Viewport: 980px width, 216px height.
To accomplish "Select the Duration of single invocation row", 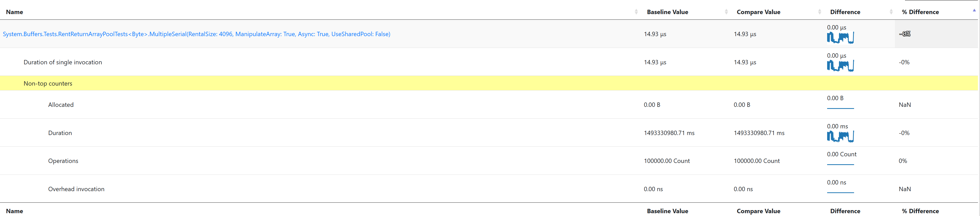I will coord(489,62).
